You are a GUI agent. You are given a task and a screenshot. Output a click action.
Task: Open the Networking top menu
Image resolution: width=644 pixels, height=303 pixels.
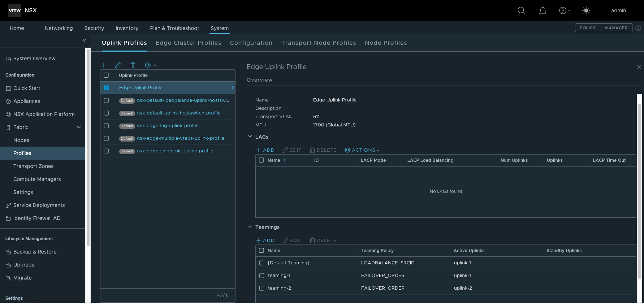coord(59,28)
